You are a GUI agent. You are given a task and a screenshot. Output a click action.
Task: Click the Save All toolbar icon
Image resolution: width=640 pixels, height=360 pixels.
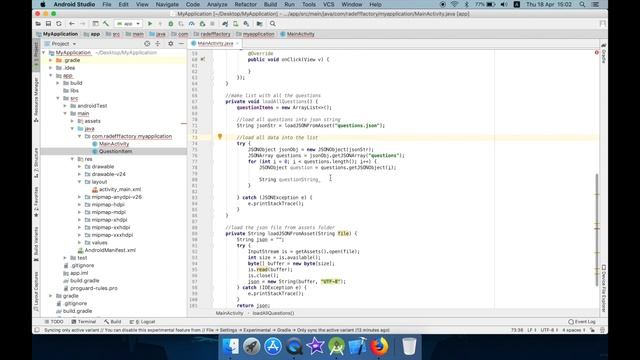point(48,24)
